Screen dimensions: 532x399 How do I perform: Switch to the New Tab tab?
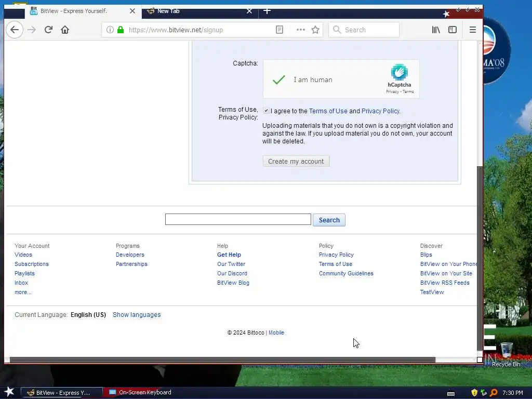(x=200, y=11)
